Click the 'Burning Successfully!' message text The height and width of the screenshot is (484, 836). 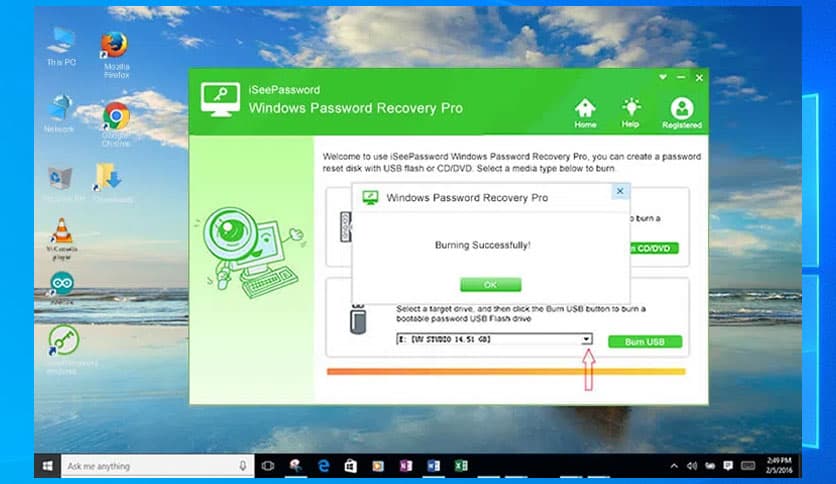click(x=483, y=245)
